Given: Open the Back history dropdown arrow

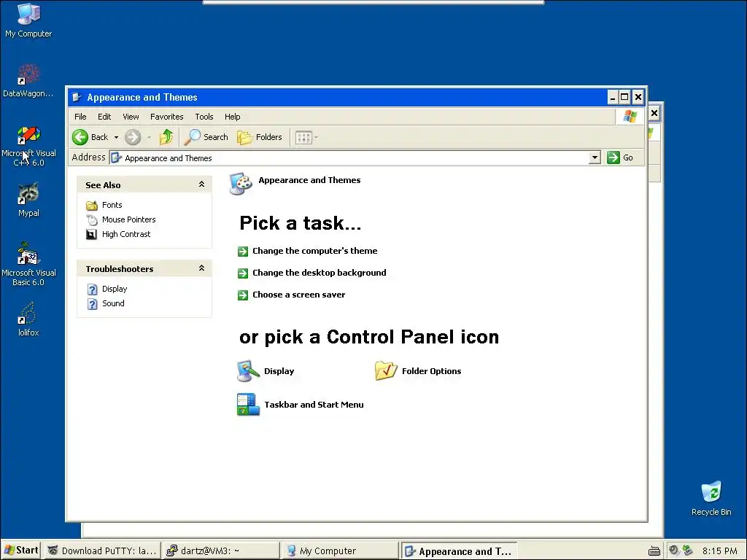Looking at the screenshot, I should tap(116, 137).
